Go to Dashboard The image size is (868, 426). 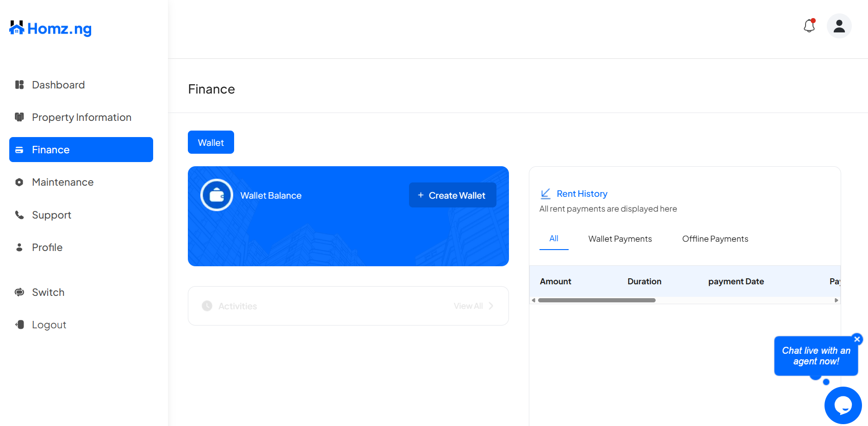click(x=81, y=85)
